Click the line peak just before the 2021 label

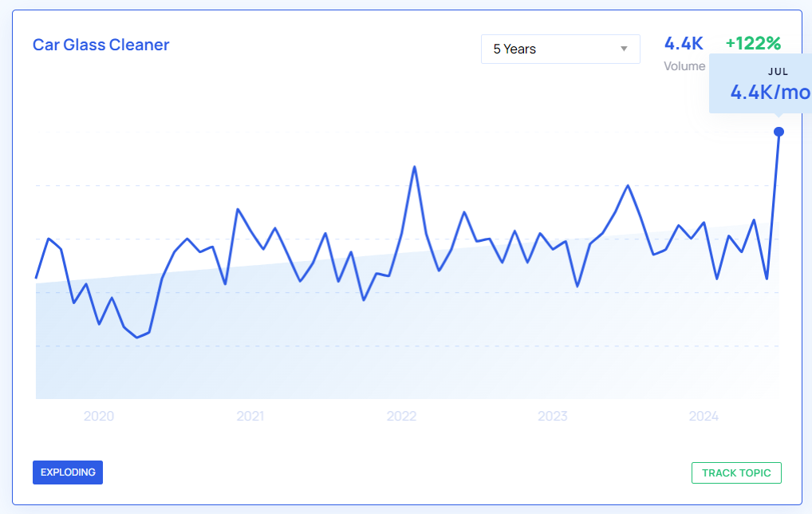pyautogui.click(x=238, y=209)
